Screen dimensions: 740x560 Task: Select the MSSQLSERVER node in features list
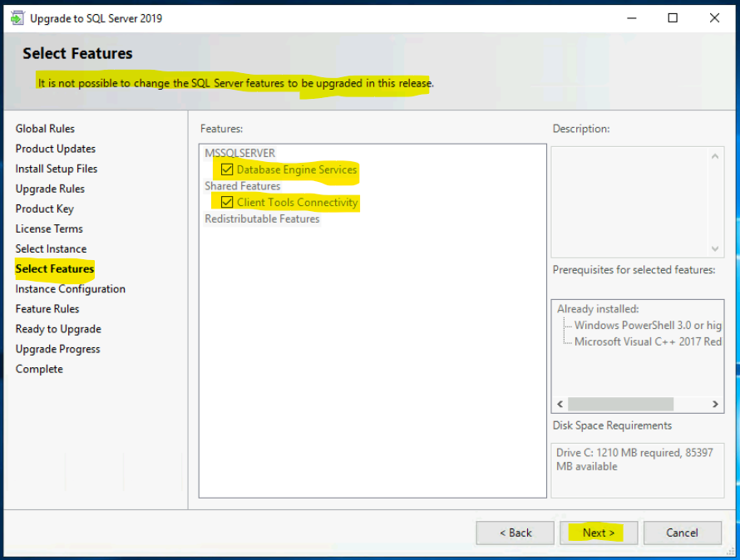[239, 153]
